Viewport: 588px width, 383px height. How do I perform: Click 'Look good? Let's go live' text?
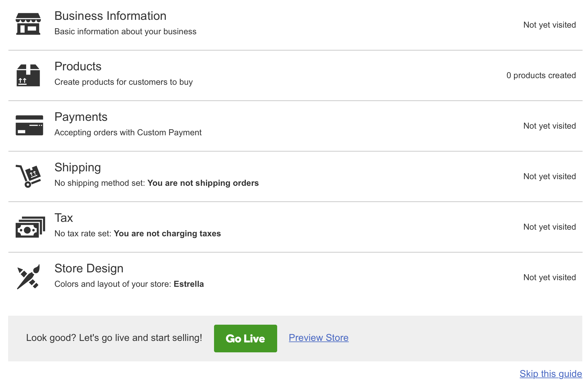click(x=114, y=338)
